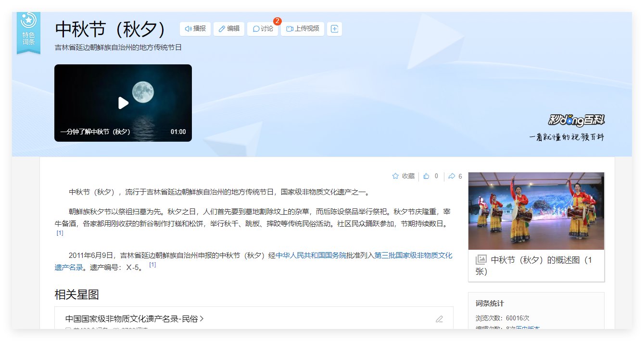Image resolution: width=644 pixels, height=341 pixels.
Task: Expand 中国国家级非物质文化遗产名录-民俗 chevron
Action: [x=202, y=318]
